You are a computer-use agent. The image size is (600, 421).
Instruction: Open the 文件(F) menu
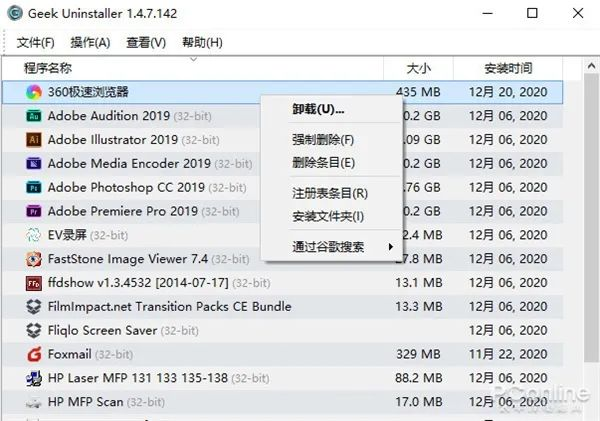tap(35, 43)
